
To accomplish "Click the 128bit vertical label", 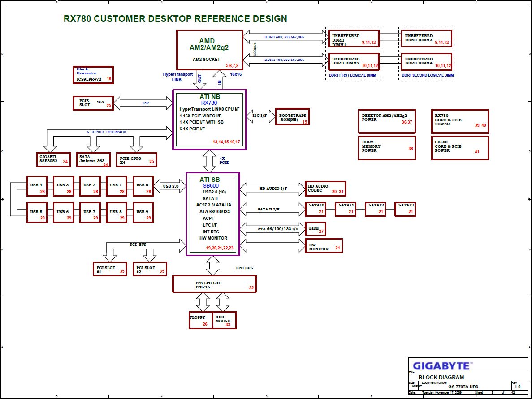I will pyautogui.click(x=255, y=49).
